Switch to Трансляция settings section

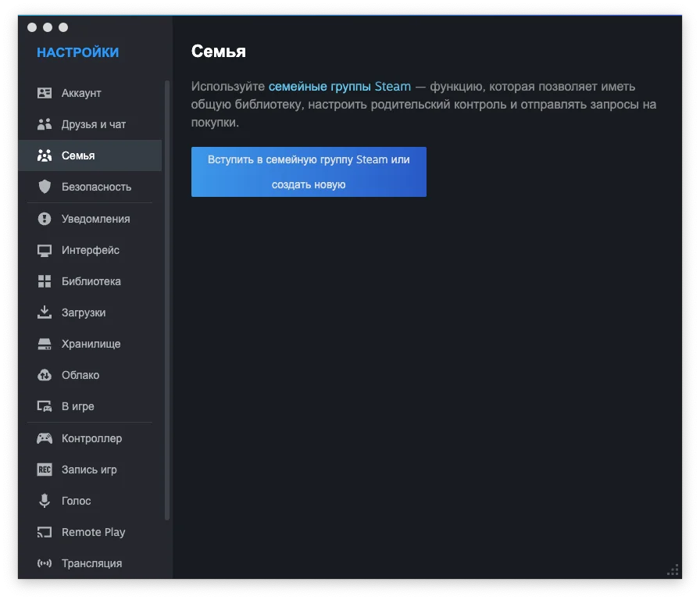(91, 563)
